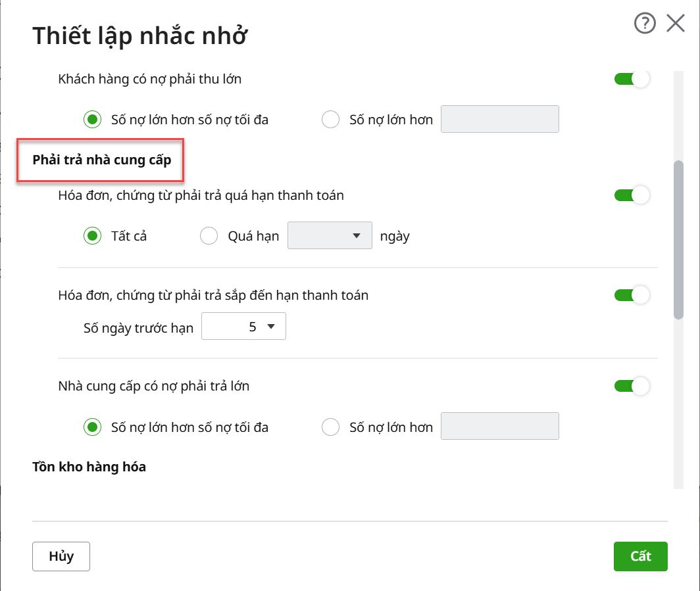The image size is (700, 591).
Task: Click the dialog's vertical scrollbar thumb
Action: (x=678, y=239)
